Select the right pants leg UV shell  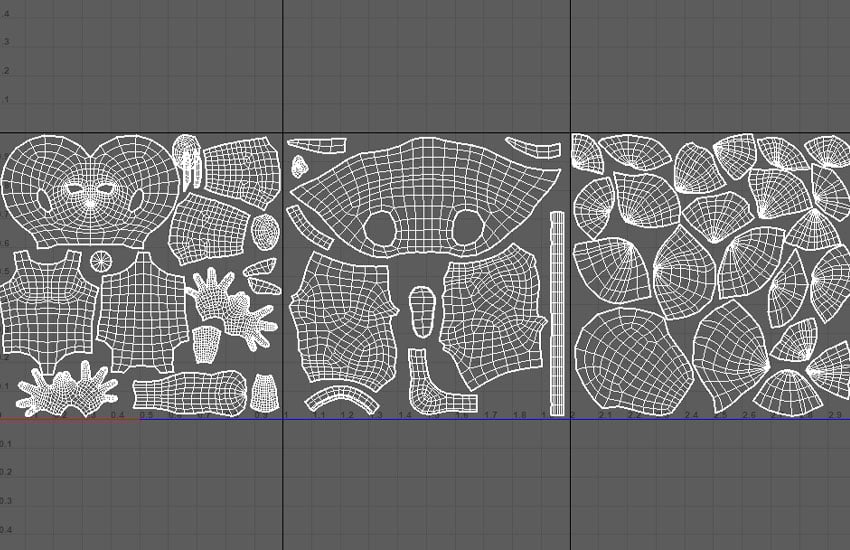[492, 316]
